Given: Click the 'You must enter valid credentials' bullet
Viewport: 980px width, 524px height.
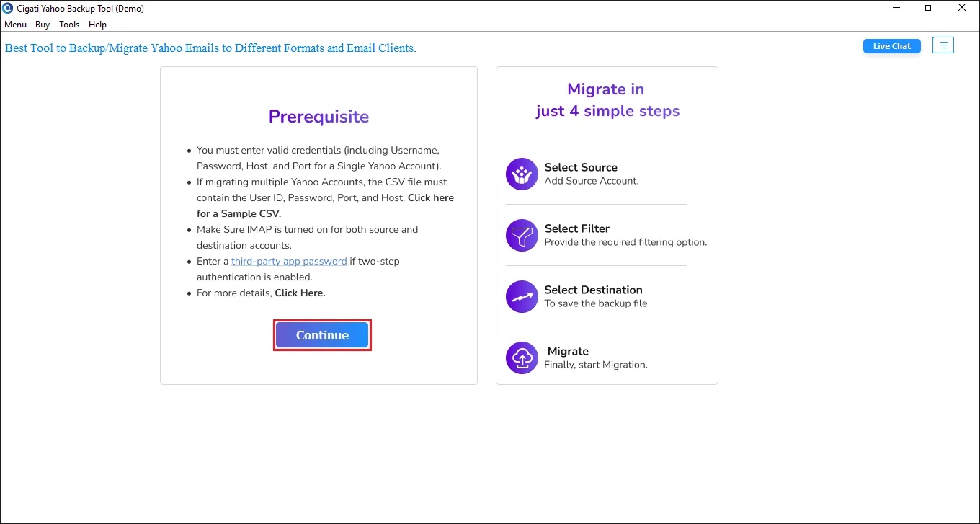Looking at the screenshot, I should [319, 158].
